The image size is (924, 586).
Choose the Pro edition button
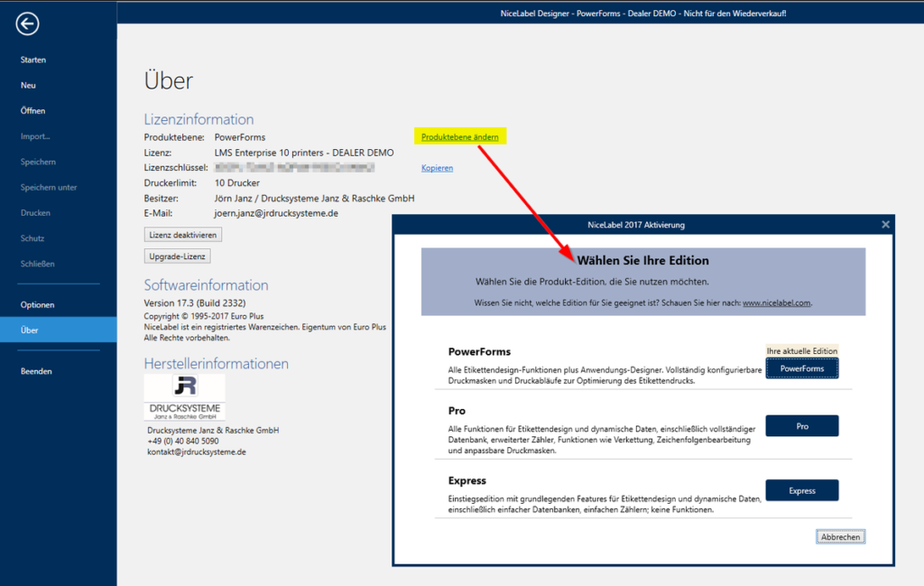tap(801, 426)
